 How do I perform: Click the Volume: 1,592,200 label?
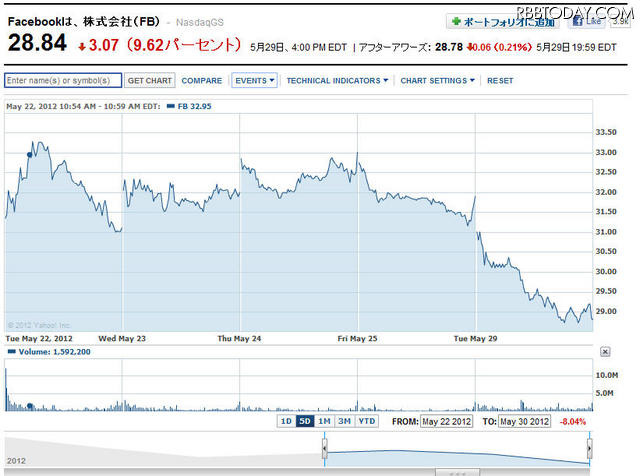(x=49, y=352)
